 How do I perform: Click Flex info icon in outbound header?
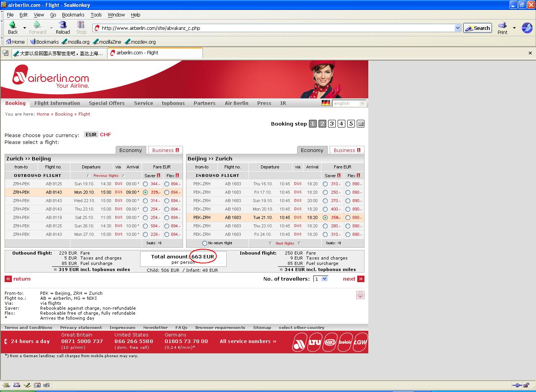click(177, 175)
